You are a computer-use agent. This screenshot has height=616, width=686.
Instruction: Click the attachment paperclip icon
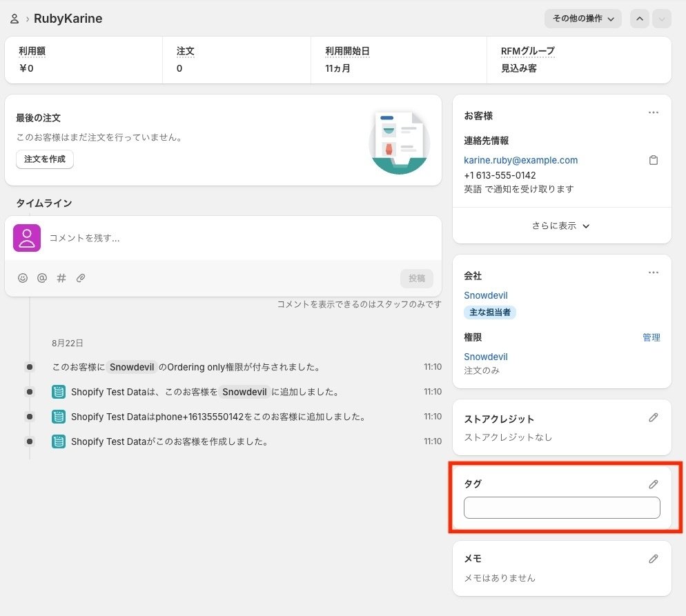81,278
